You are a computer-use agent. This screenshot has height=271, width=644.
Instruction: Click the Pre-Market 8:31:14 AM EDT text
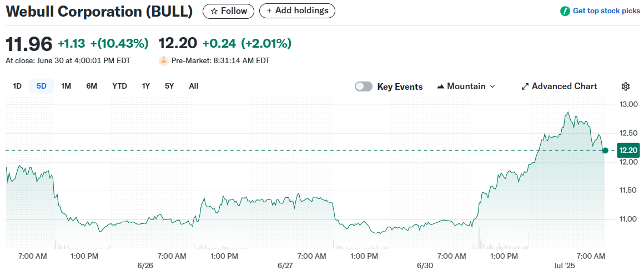coord(220,60)
